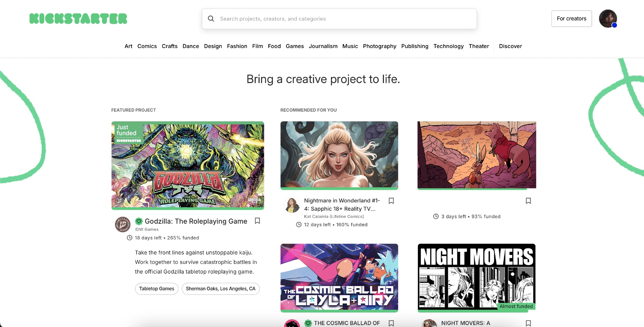Bookmark The Cosmic Ballad project
Image resolution: width=644 pixels, height=327 pixels.
(x=391, y=323)
